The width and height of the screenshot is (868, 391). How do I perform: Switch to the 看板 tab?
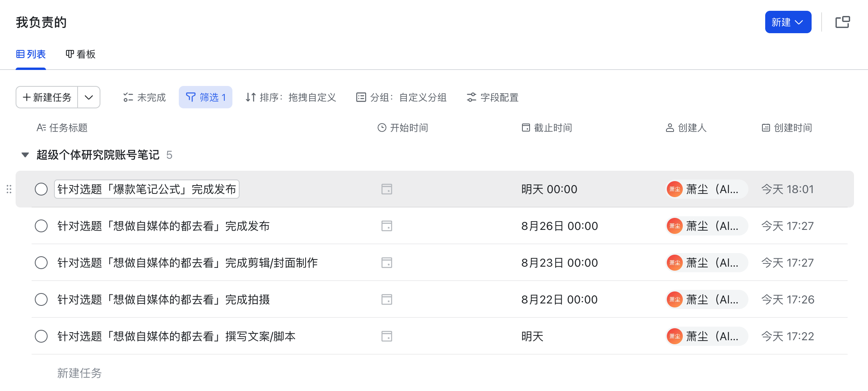coord(80,54)
